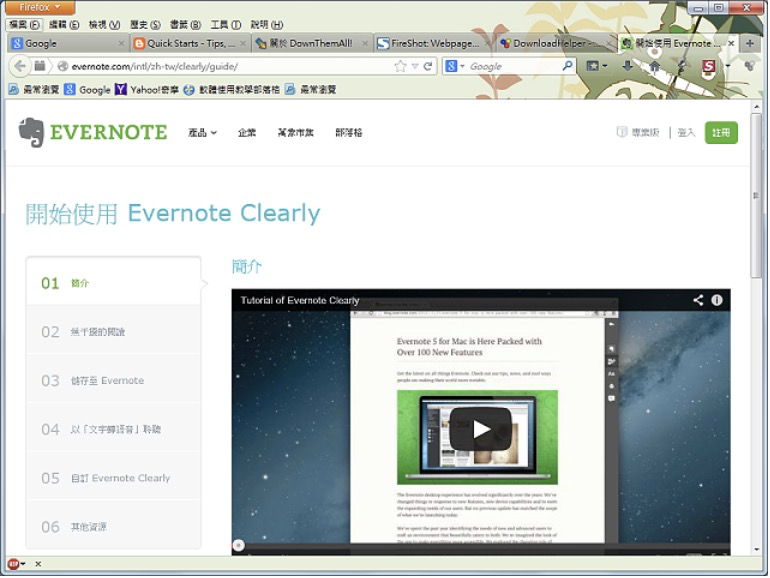
Task: Click the site identity globe icon
Action: point(62,66)
